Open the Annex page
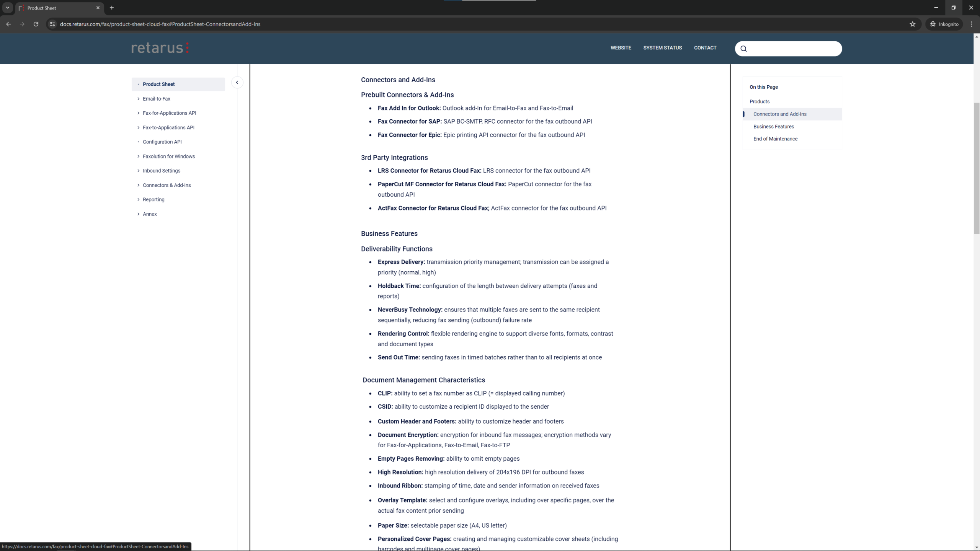980x551 pixels. tap(150, 214)
